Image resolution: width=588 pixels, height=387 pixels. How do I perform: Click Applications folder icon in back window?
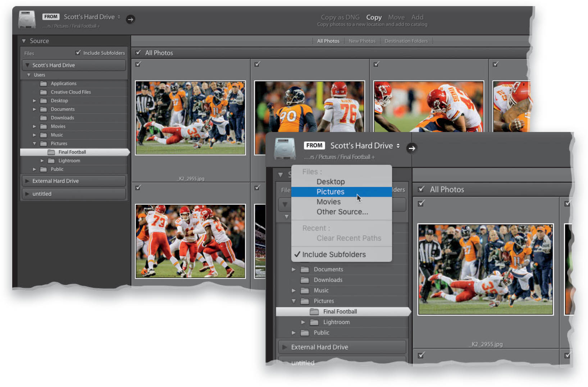pyautogui.click(x=44, y=83)
